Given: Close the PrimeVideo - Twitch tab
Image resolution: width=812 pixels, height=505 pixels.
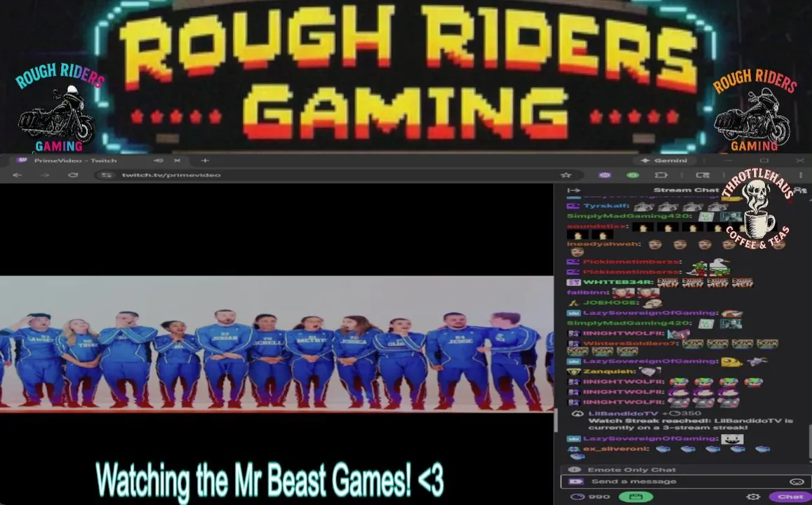Looking at the screenshot, I should 177,161.
